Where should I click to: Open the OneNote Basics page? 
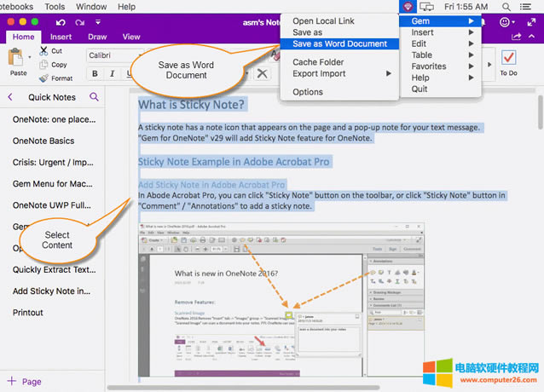[43, 141]
